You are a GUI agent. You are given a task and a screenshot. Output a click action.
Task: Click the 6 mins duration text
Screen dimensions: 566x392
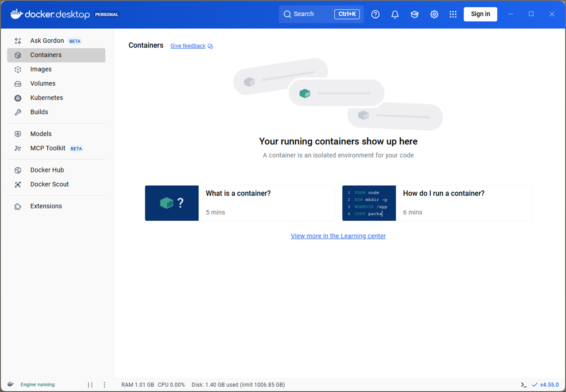[413, 212]
